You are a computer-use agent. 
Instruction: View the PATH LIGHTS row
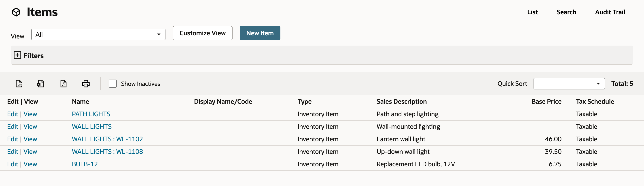(x=30, y=114)
